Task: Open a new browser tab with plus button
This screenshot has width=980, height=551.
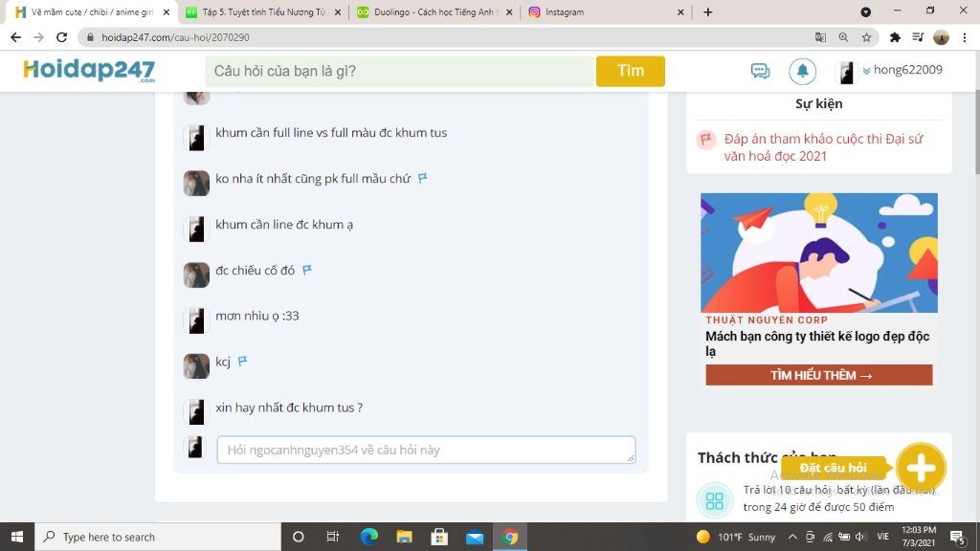Action: pyautogui.click(x=707, y=11)
